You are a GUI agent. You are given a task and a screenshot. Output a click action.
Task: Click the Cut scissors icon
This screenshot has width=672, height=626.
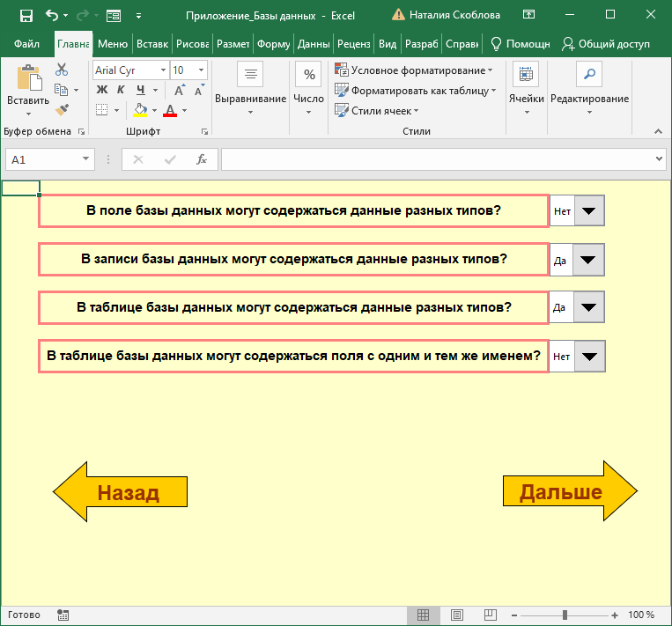[x=62, y=70]
